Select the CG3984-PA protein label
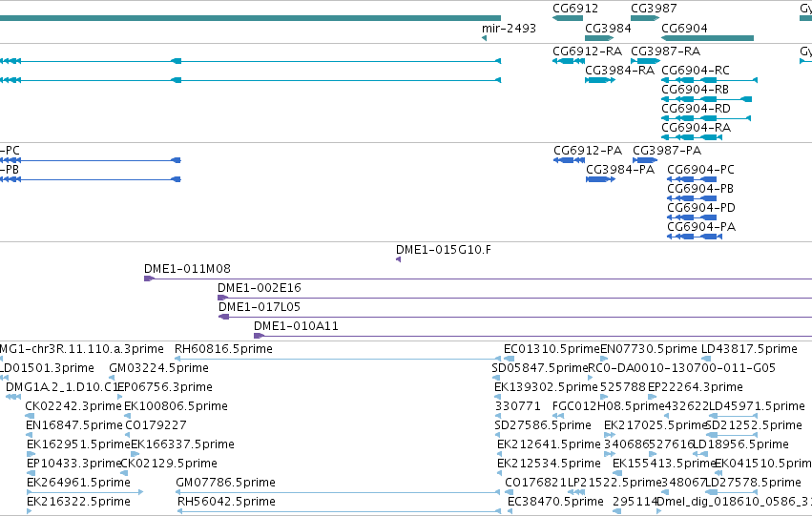Image resolution: width=812 pixels, height=516 pixels. click(x=620, y=170)
